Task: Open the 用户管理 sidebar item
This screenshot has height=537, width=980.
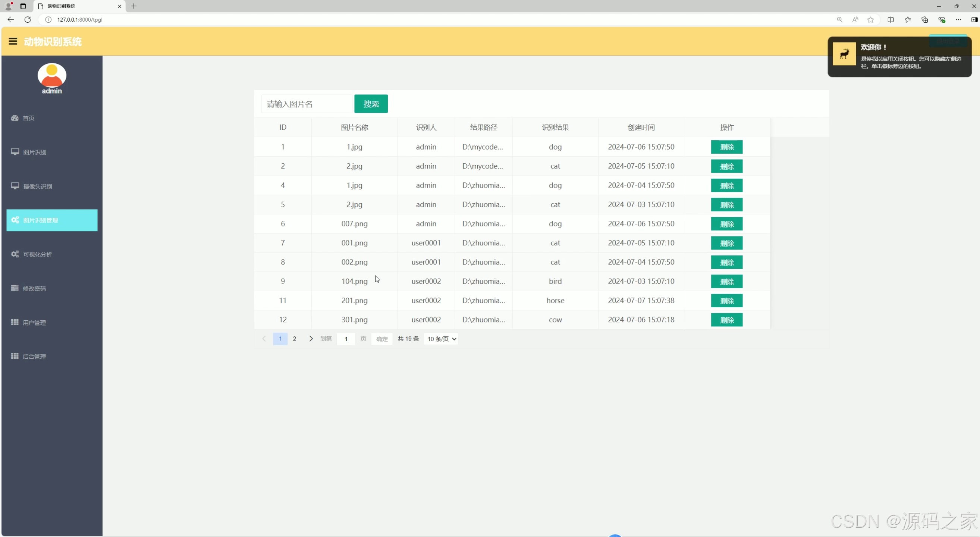Action: coord(34,323)
